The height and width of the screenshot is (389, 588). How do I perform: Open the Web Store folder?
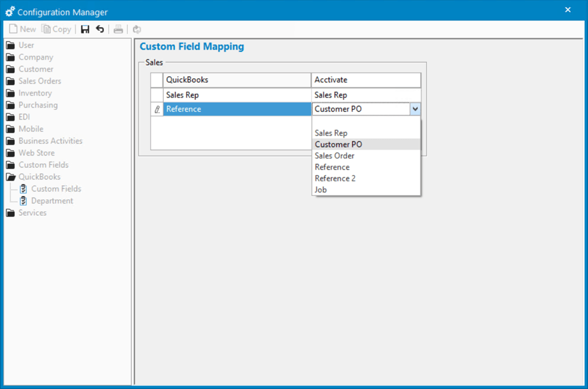coord(36,153)
